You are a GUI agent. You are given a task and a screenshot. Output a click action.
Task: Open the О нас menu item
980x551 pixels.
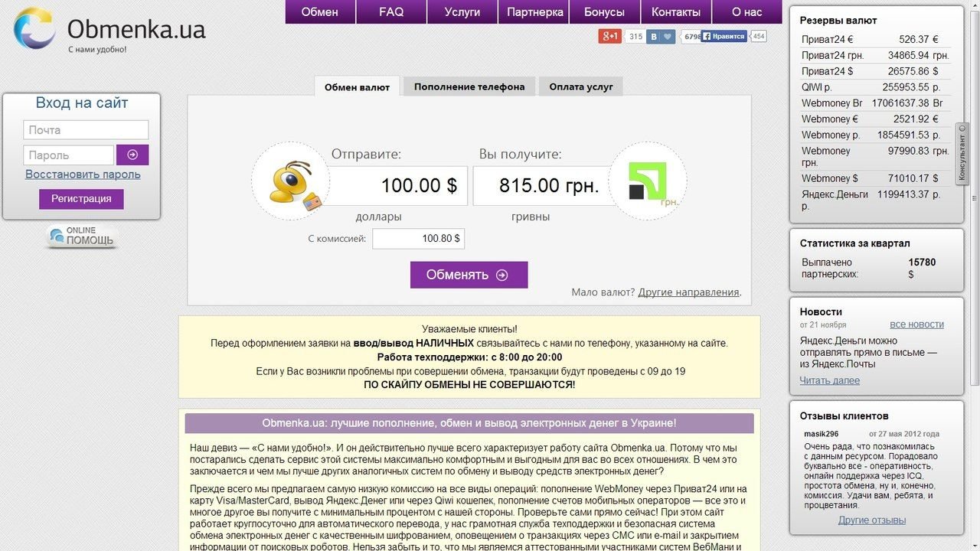pyautogui.click(x=746, y=11)
